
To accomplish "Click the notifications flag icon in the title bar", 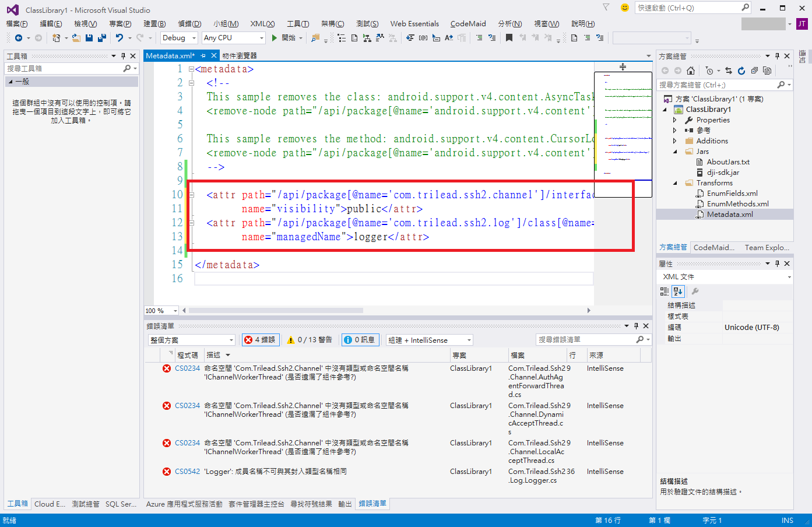I will 606,8.
